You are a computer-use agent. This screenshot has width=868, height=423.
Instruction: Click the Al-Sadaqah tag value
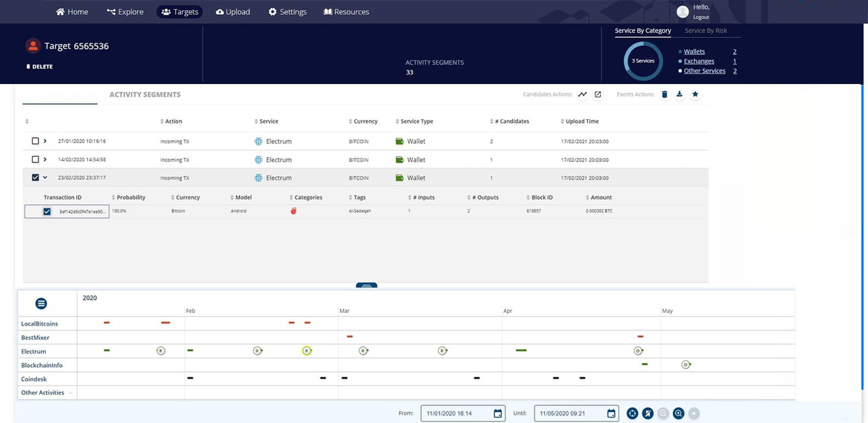[360, 211]
